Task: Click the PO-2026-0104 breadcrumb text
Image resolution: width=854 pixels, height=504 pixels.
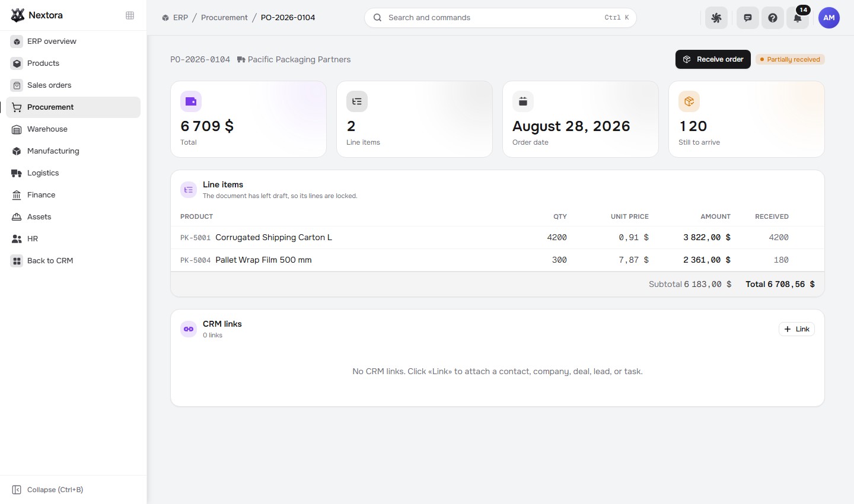Action: tap(288, 18)
